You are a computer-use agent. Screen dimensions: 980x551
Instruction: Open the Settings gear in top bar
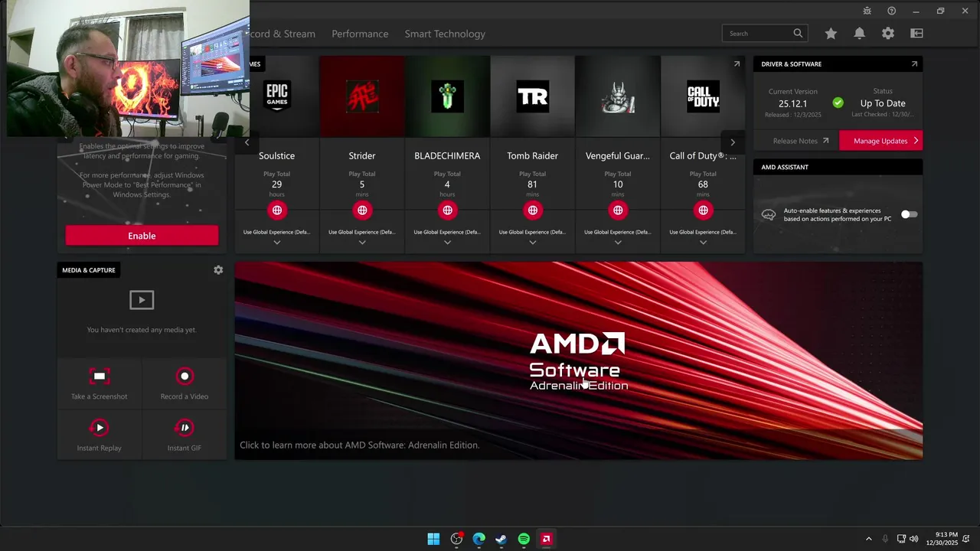click(887, 34)
